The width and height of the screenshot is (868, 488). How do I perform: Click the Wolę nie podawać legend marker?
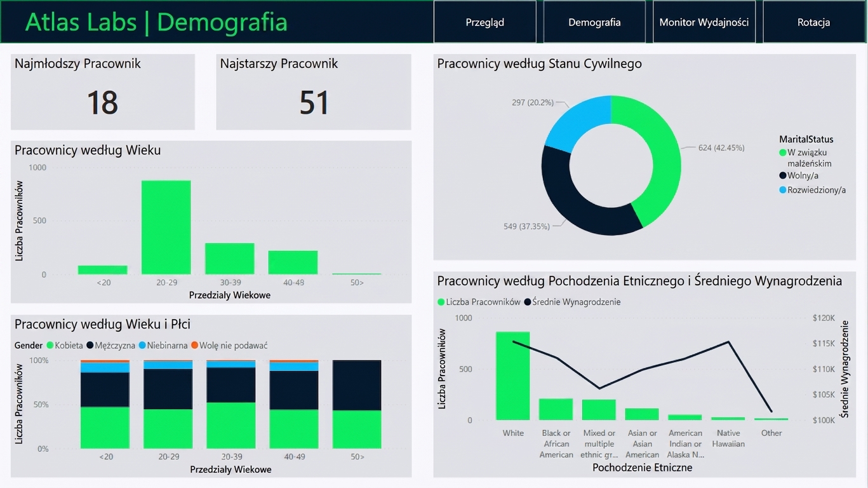[194, 346]
